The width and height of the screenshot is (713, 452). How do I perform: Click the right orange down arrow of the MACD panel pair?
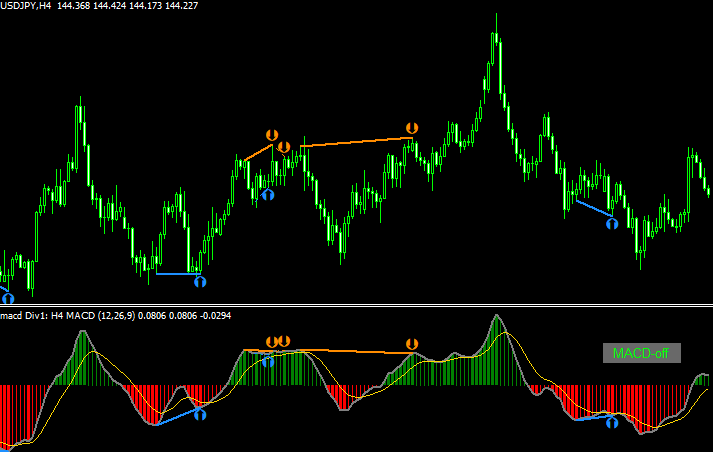click(284, 341)
